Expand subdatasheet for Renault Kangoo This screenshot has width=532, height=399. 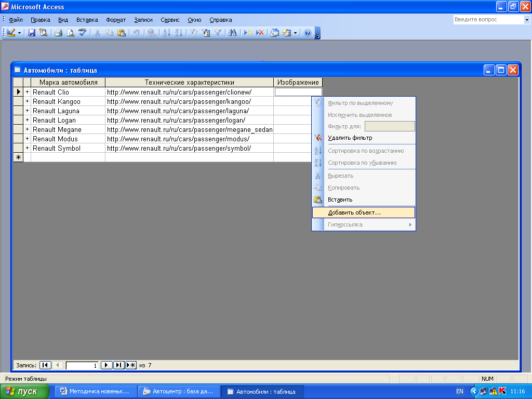27,101
